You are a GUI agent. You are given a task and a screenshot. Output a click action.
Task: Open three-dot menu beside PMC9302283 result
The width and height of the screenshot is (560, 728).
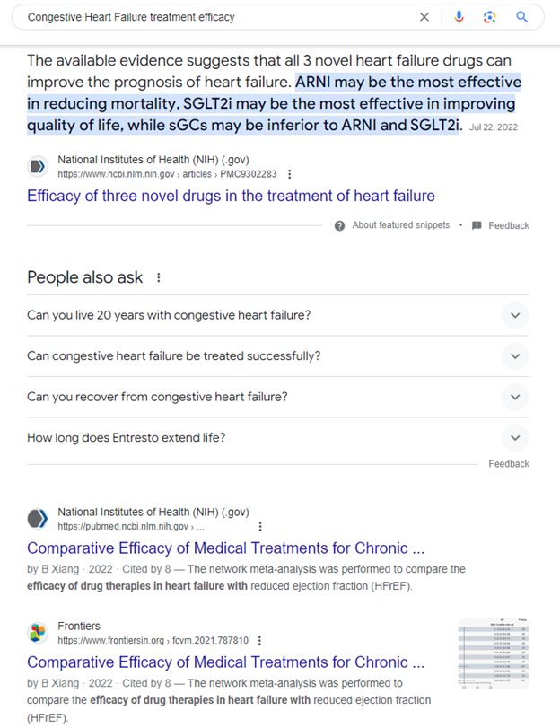pyautogui.click(x=289, y=174)
